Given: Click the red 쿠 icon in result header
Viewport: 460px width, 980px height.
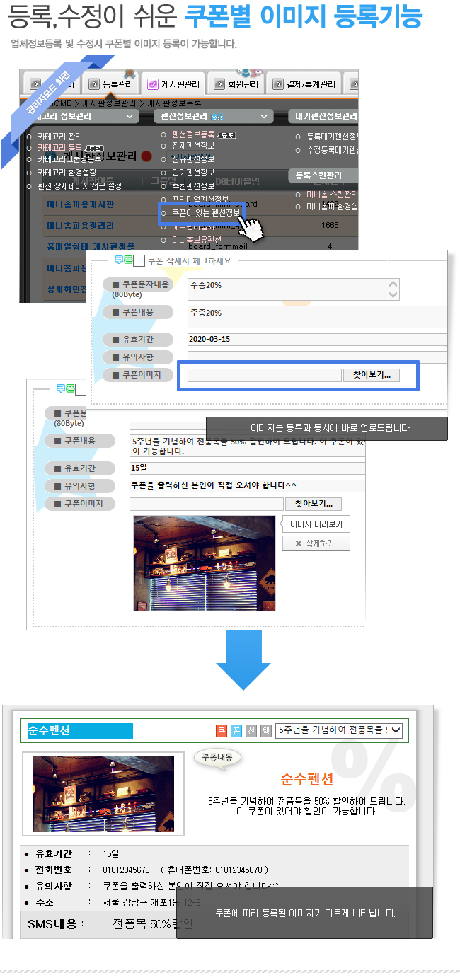Looking at the screenshot, I should 222,731.
